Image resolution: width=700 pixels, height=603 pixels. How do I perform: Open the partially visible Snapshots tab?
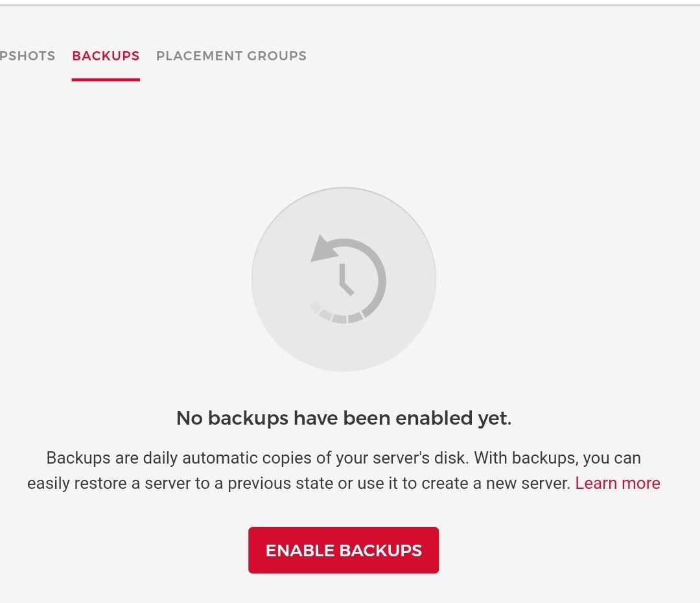[x=27, y=56]
